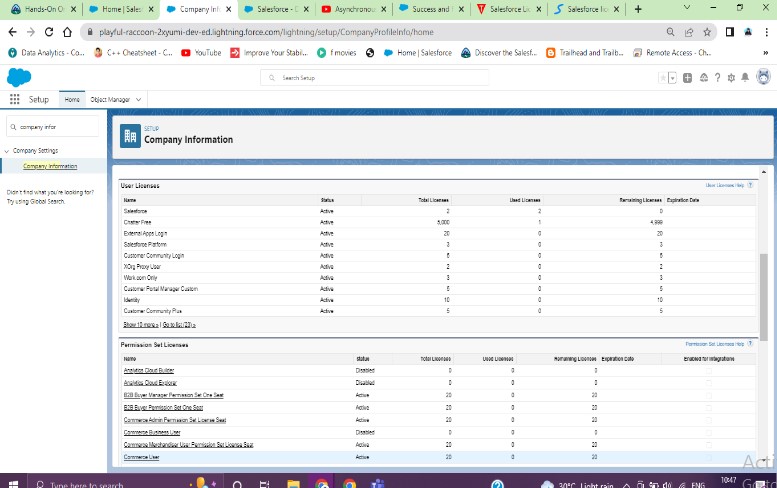Toggle Enabled for Integrations for Analytics Cloud Builder
Screen dimensions: 777x488
click(x=709, y=370)
